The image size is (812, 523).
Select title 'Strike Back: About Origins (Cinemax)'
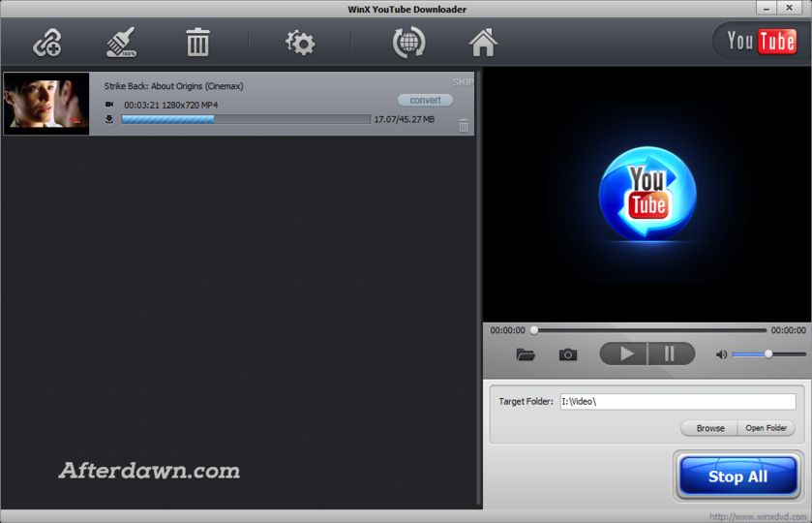click(173, 86)
